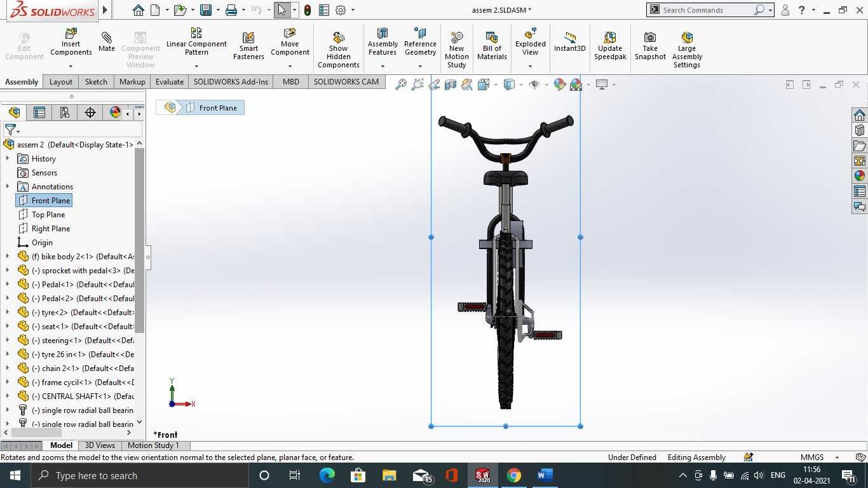Expand sprocket with pedal<3> component
Screen dimensions: 868x488
click(8, 271)
